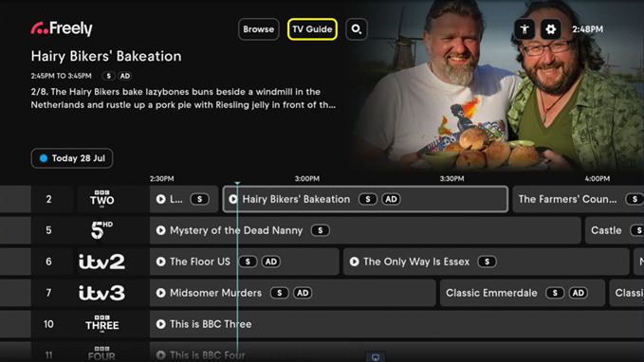Play icon on BBC Two 2:30PM programme
Screen dimensions: 644x362
point(160,199)
